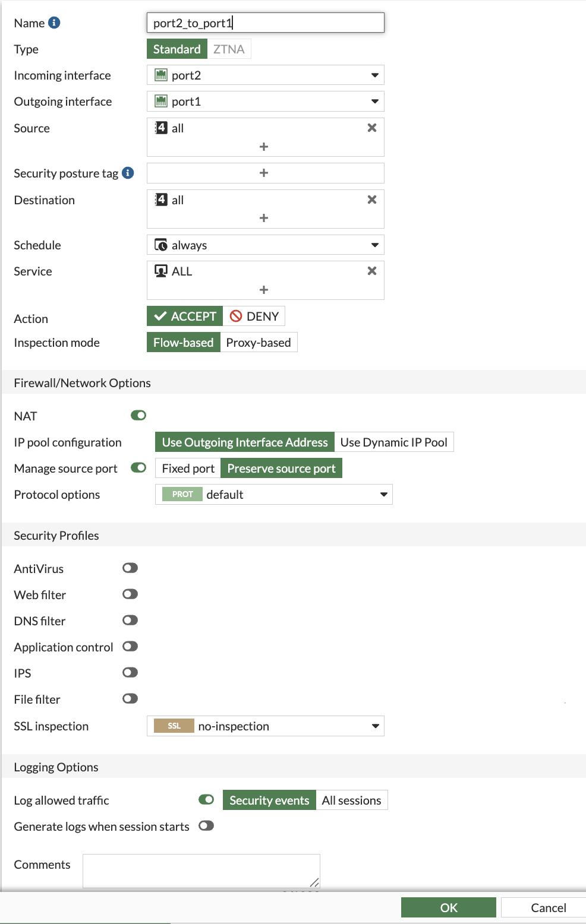Remove the 'all' Source entry via its X

(x=371, y=127)
